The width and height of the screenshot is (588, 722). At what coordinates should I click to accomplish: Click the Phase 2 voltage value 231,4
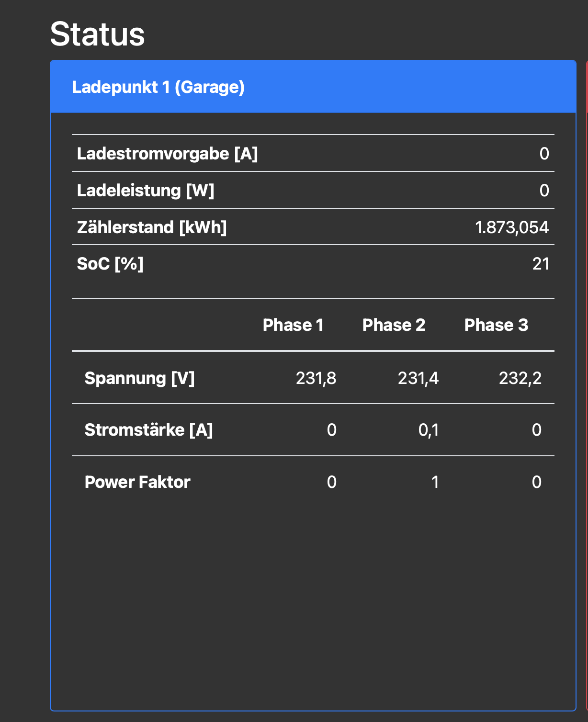pyautogui.click(x=418, y=378)
